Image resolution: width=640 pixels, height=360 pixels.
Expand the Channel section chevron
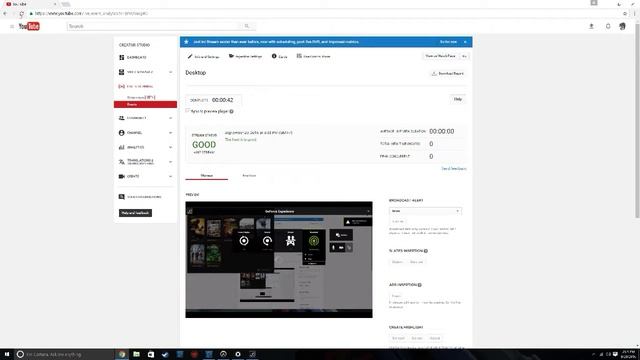point(171,133)
